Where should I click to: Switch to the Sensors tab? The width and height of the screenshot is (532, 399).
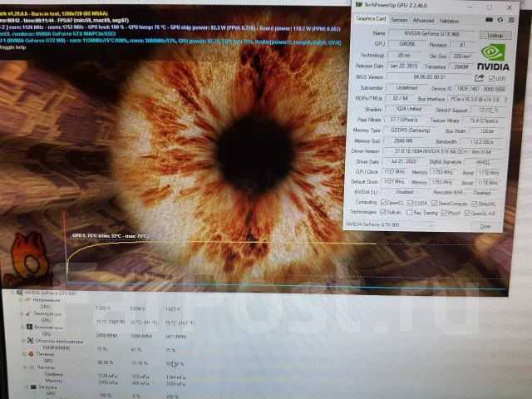tap(399, 20)
